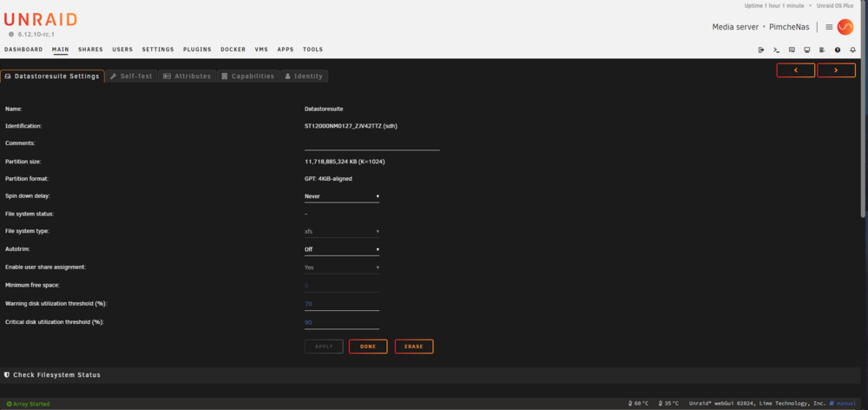Open the PLUGINS menu

click(197, 50)
